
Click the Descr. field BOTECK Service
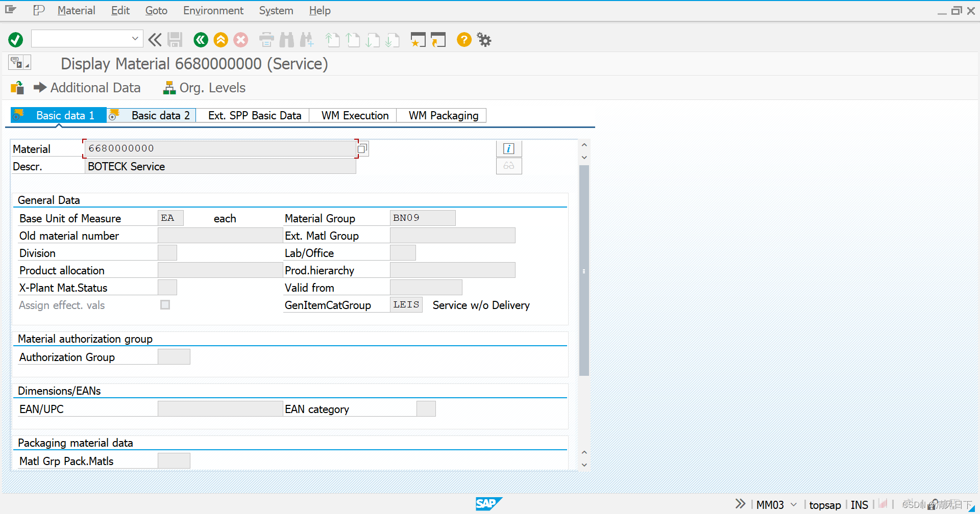[x=220, y=166]
